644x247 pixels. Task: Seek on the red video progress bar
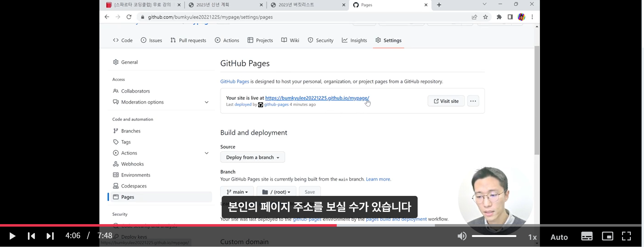(x=168, y=225)
